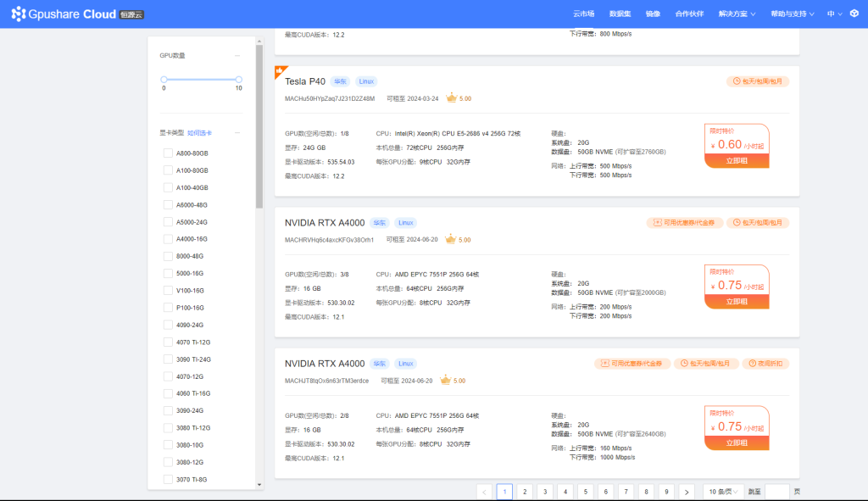
Task: Check the A5000-24G GPU filter
Action: [x=168, y=222]
